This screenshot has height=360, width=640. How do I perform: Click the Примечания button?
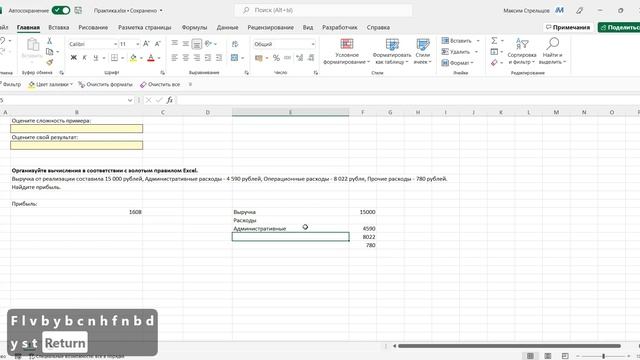pyautogui.click(x=568, y=27)
